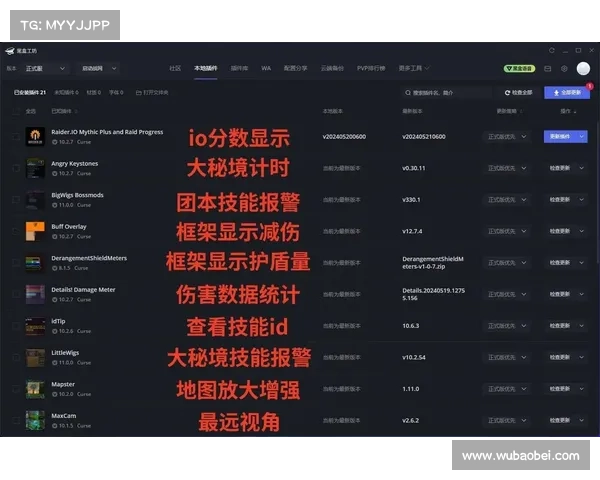Tick the checkbox for BigWigs Bossmods
The height and width of the screenshot is (480, 600).
15,200
